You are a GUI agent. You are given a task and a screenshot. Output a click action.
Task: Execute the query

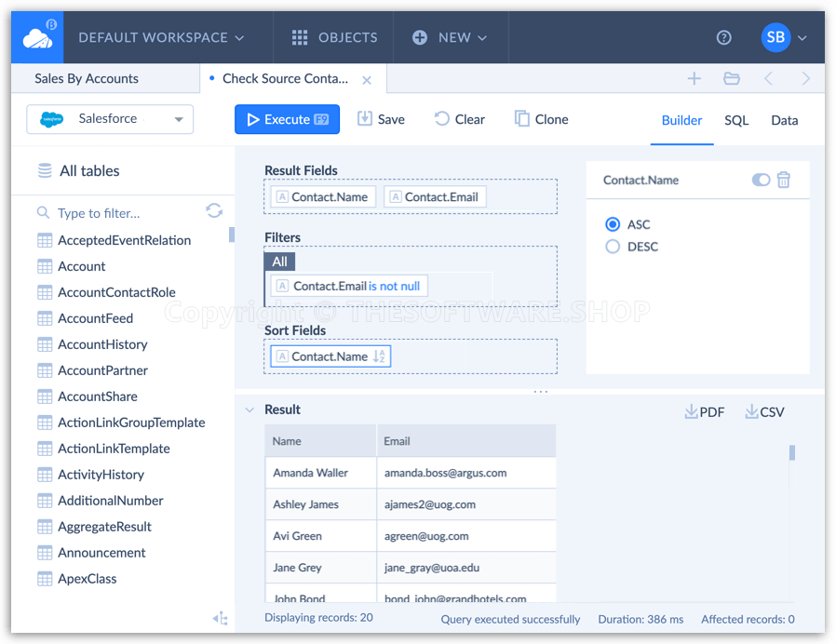click(x=287, y=119)
